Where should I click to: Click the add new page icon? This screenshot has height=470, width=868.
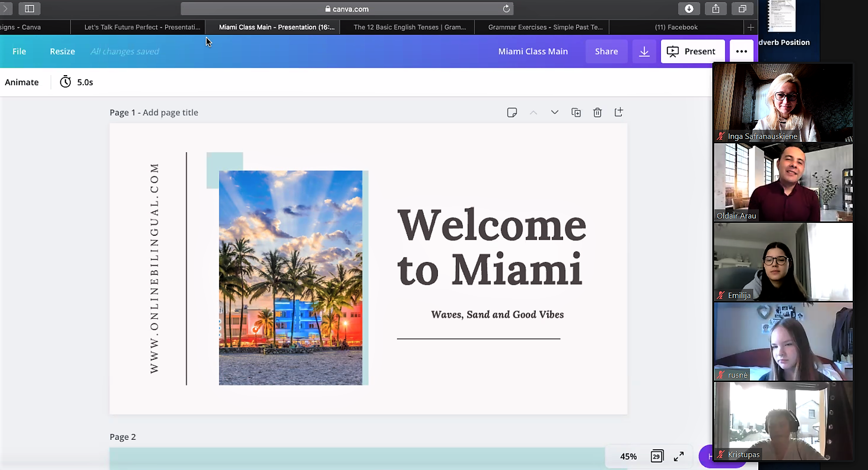tap(618, 112)
